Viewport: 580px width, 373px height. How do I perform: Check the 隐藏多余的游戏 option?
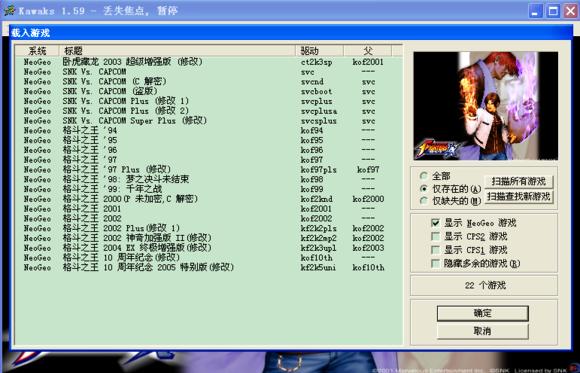pos(435,263)
